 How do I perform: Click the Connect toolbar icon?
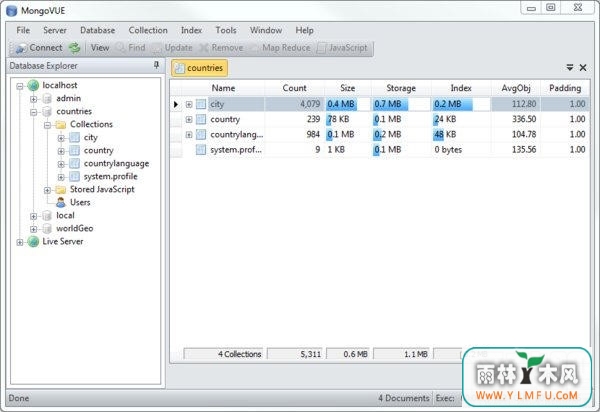pos(21,48)
